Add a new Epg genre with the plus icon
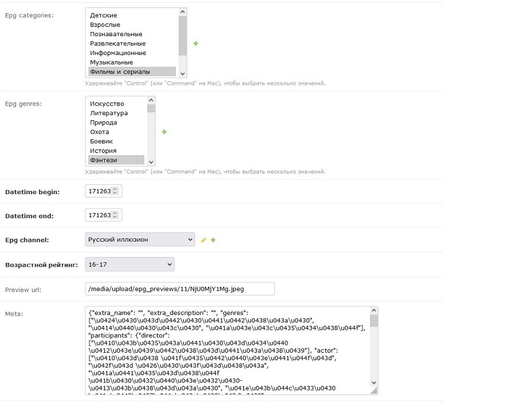This screenshot has height=402, width=532. [x=164, y=132]
